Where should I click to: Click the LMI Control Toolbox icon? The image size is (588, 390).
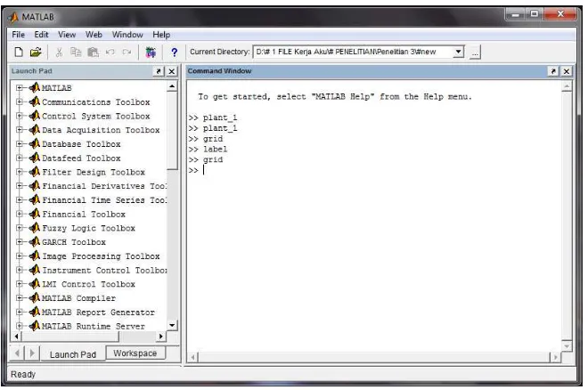(35, 284)
